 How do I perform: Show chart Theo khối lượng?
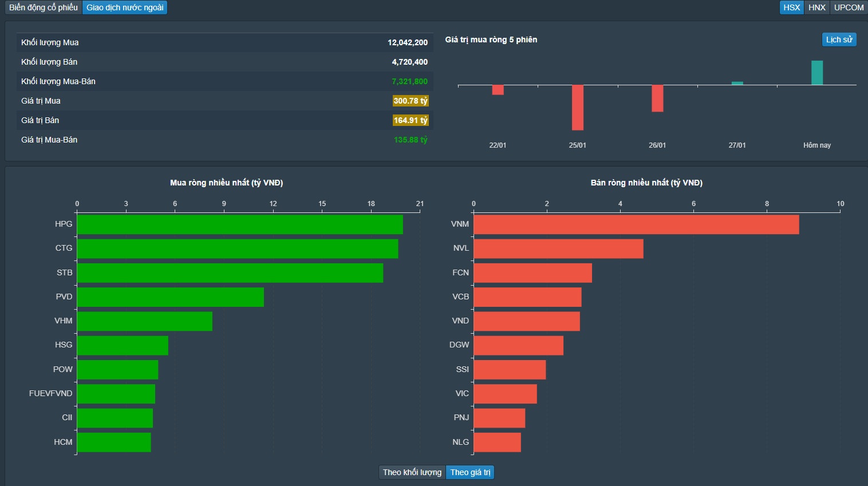(412, 472)
